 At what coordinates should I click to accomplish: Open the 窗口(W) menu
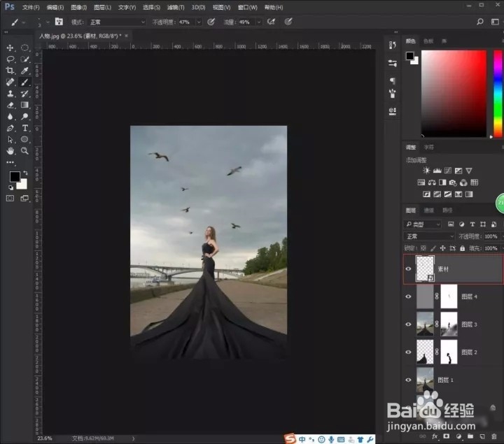(x=248, y=8)
